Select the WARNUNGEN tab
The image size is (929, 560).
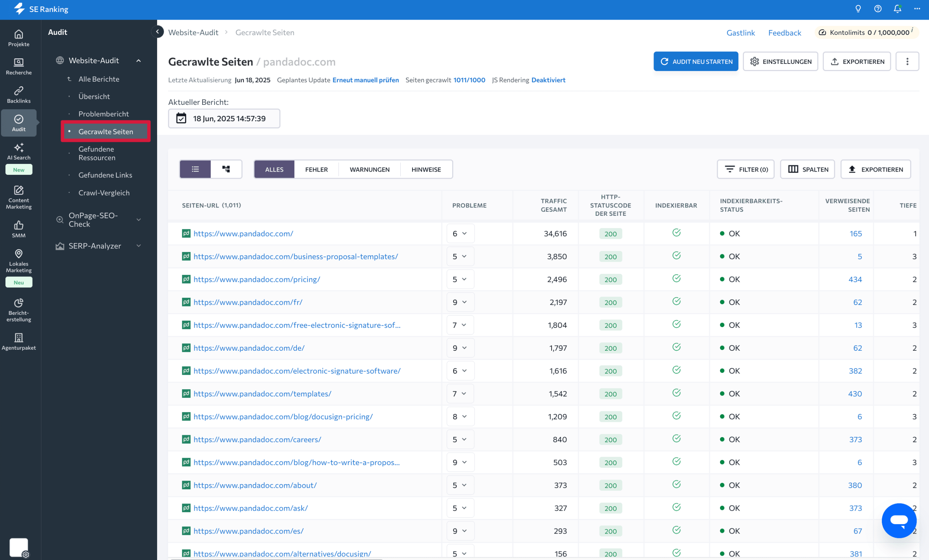[369, 169]
